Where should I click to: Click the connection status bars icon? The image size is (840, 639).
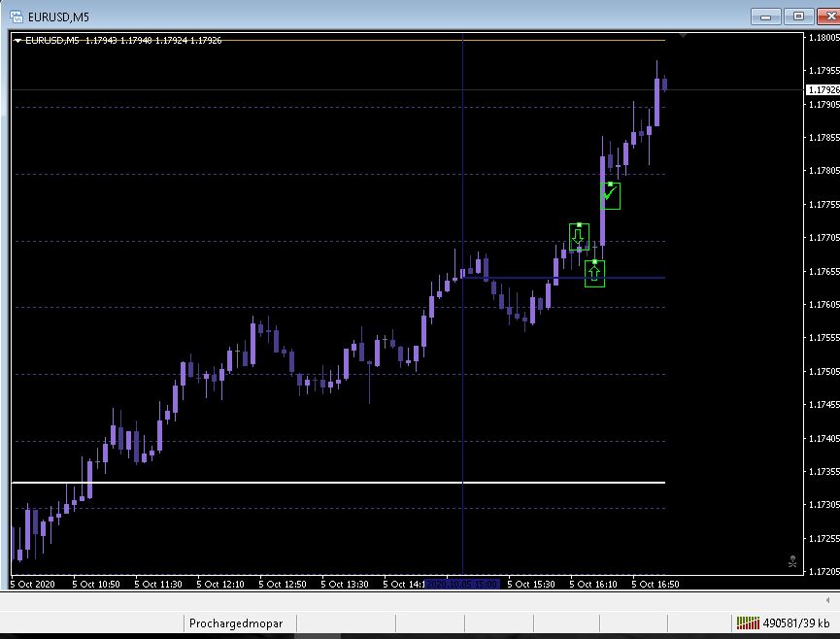[x=748, y=622]
